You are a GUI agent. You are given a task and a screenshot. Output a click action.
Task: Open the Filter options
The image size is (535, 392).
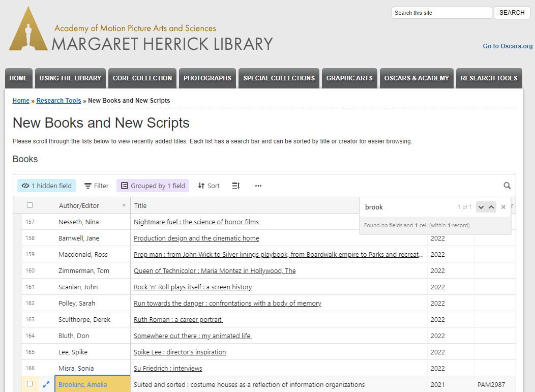96,186
